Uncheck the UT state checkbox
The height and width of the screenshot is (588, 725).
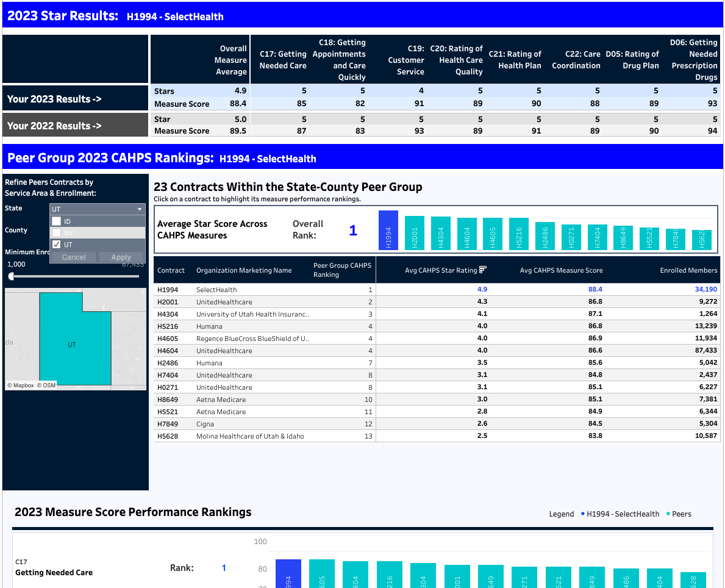point(57,244)
